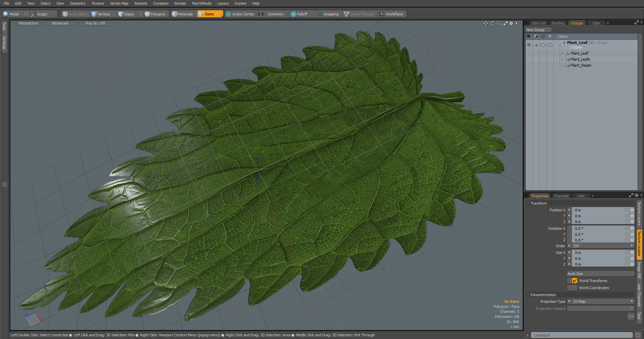Screen dimensions: 644x339
Task: Click the viewport zoom magnifier icon
Action: pyautogui.click(x=499, y=23)
